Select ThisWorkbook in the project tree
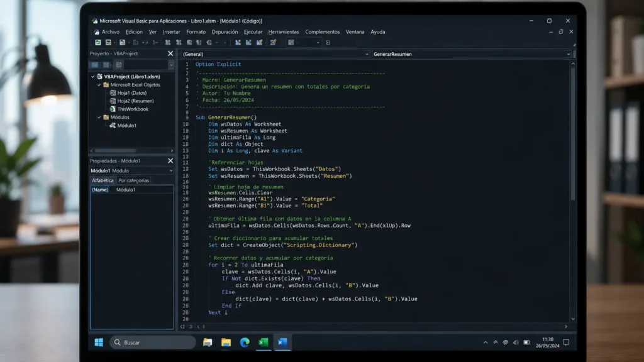 pyautogui.click(x=133, y=109)
